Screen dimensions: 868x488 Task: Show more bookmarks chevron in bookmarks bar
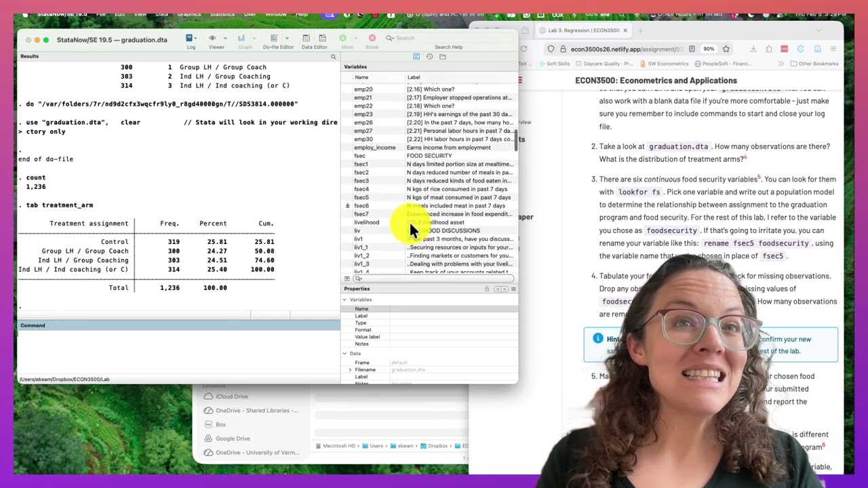tap(781, 64)
